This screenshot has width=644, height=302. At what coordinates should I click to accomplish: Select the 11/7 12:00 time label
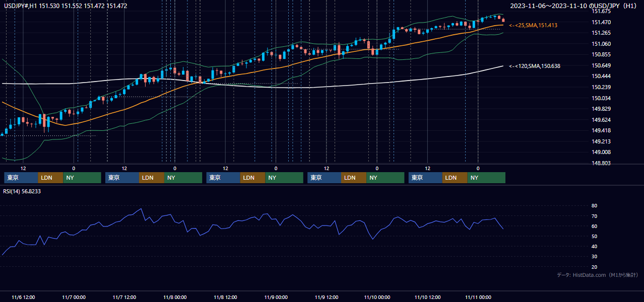click(124, 297)
